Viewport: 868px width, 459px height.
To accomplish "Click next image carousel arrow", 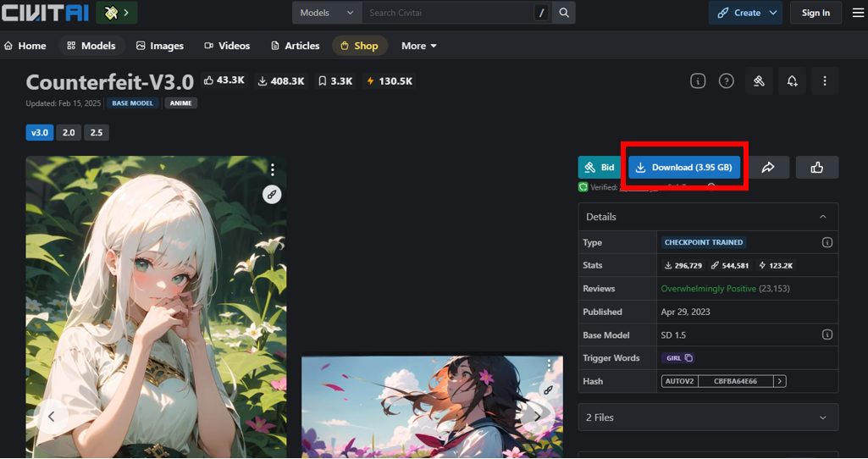I will [537, 417].
